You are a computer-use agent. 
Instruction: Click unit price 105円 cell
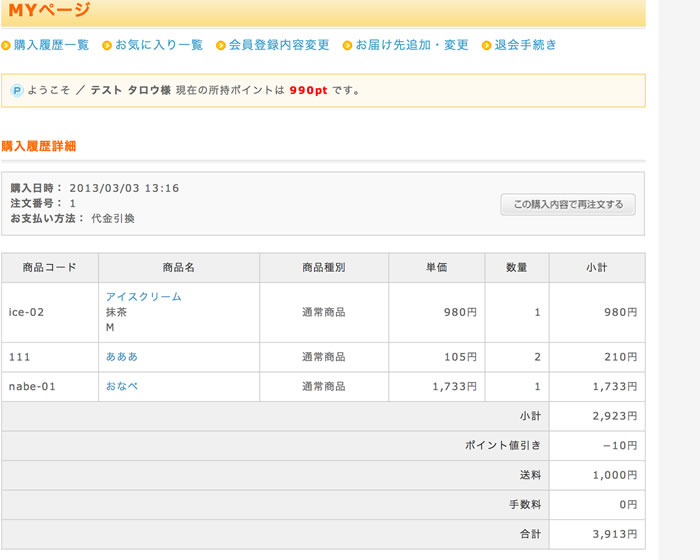coord(437,357)
